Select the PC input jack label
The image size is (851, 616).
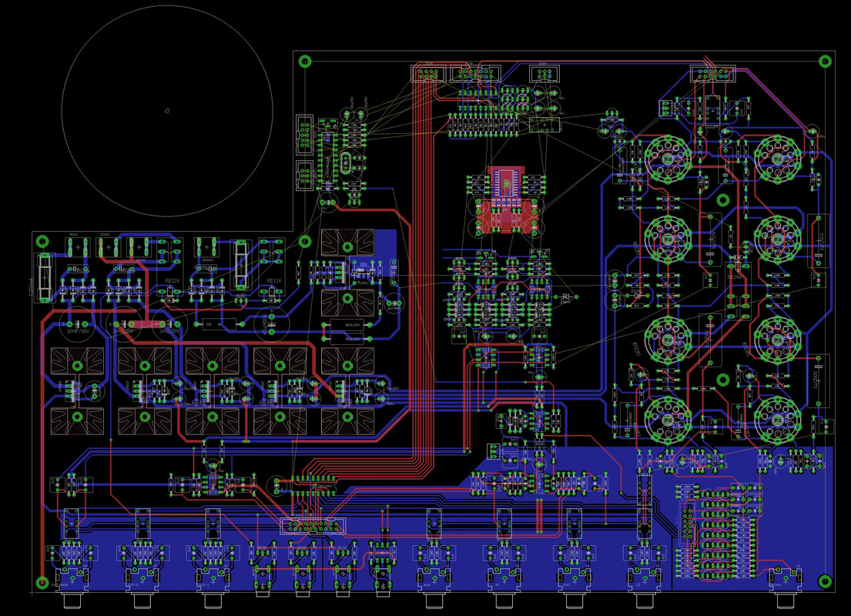coord(498,585)
